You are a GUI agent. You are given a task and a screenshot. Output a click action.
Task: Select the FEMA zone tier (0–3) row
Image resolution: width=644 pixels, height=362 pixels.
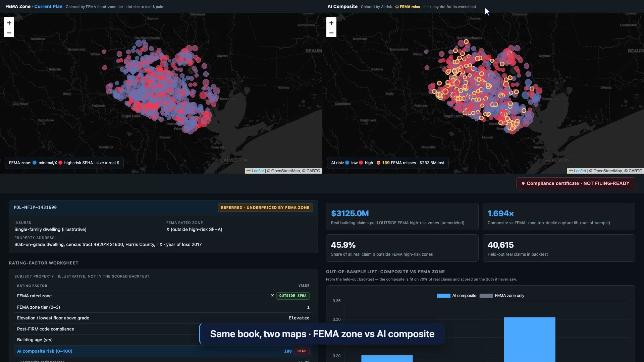click(x=163, y=307)
